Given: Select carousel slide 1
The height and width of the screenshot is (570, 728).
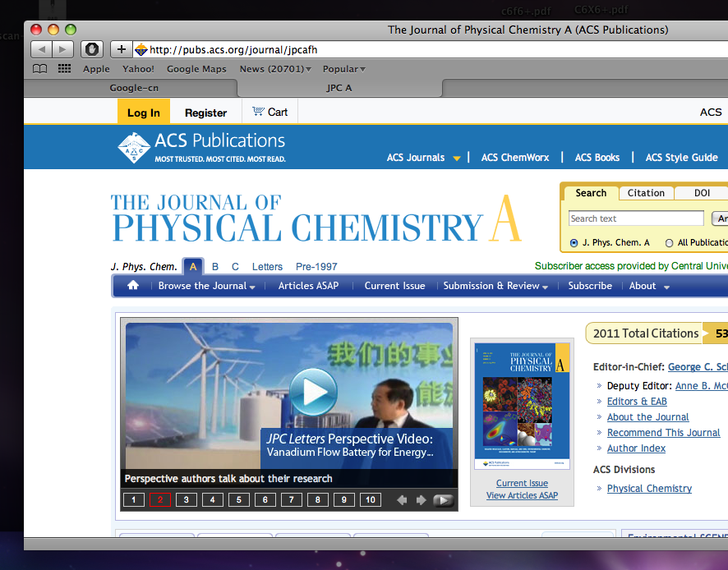Looking at the screenshot, I should (x=134, y=500).
